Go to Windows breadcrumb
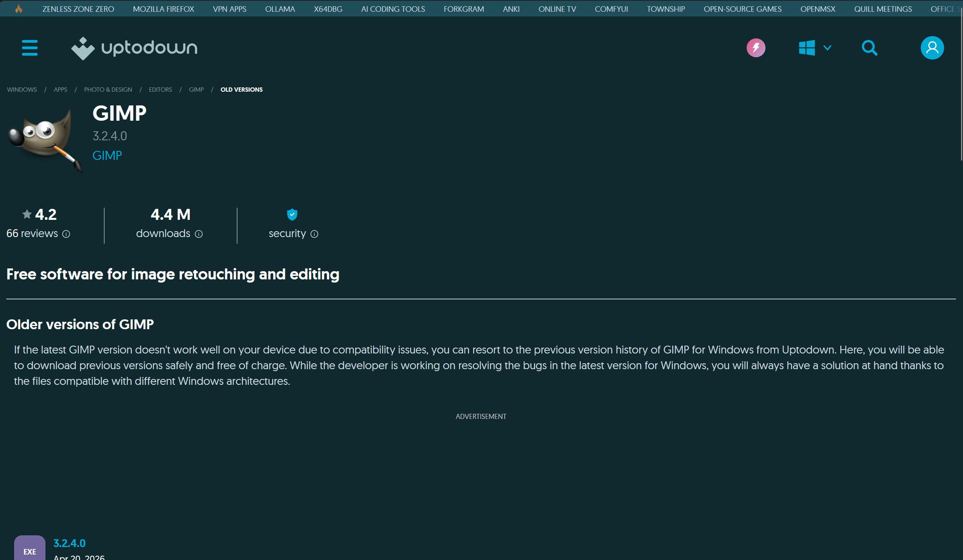This screenshot has width=963, height=560. click(x=22, y=90)
